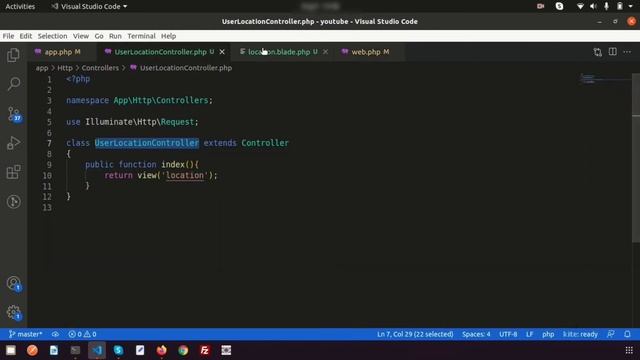Open the Run menu
This screenshot has width=640, height=360.
click(x=115, y=36)
